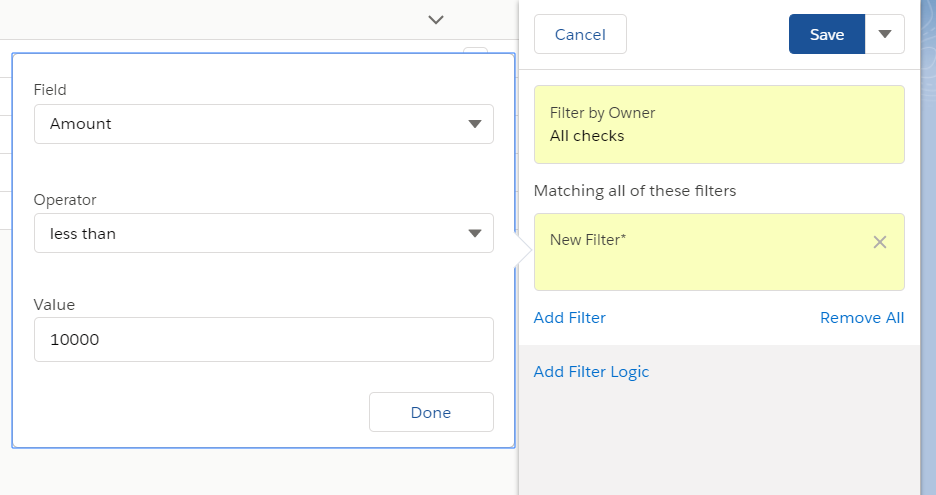
Task: Save the filter changes
Action: tap(827, 34)
